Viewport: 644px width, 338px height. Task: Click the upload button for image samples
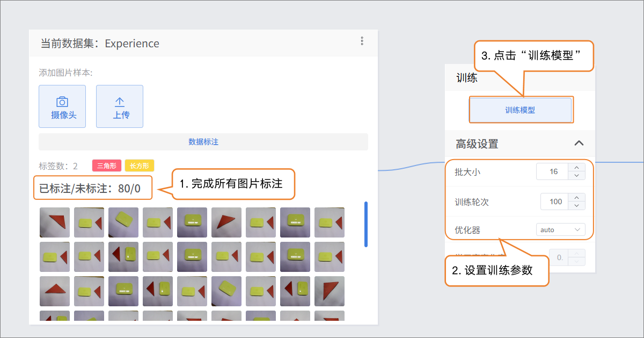tap(120, 106)
